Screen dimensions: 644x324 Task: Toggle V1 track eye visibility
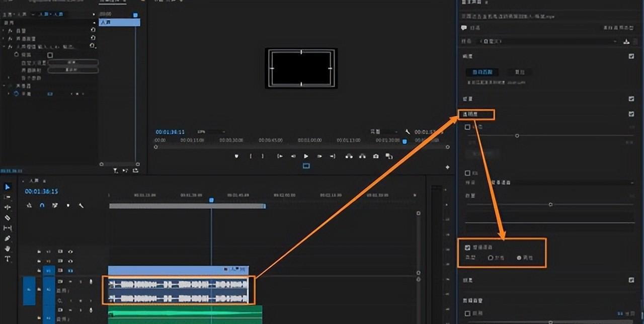click(70, 271)
